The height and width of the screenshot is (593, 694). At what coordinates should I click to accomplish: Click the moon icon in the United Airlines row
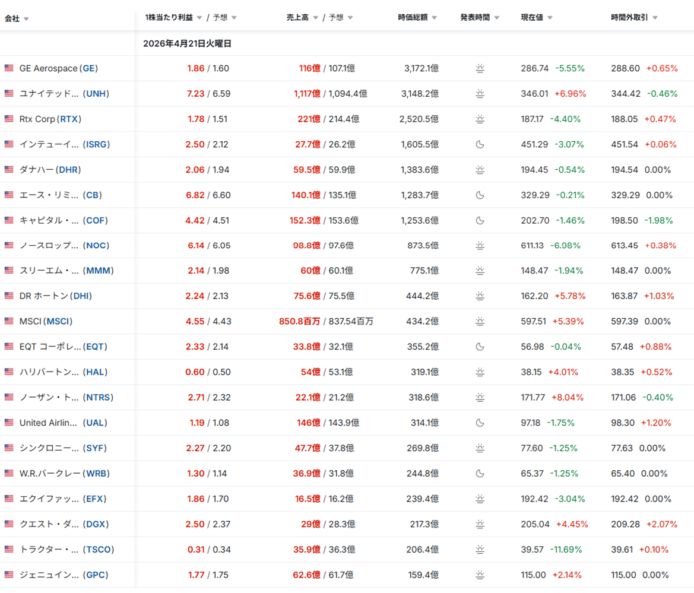(481, 423)
